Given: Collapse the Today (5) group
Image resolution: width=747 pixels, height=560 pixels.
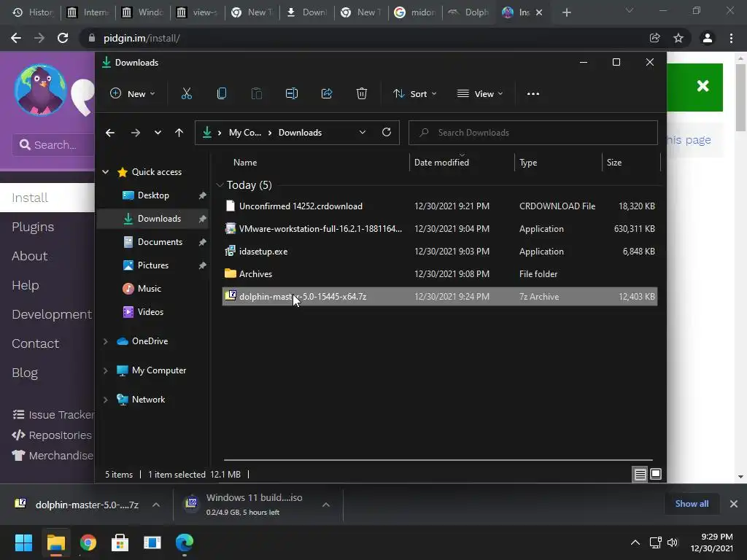Looking at the screenshot, I should click(220, 184).
